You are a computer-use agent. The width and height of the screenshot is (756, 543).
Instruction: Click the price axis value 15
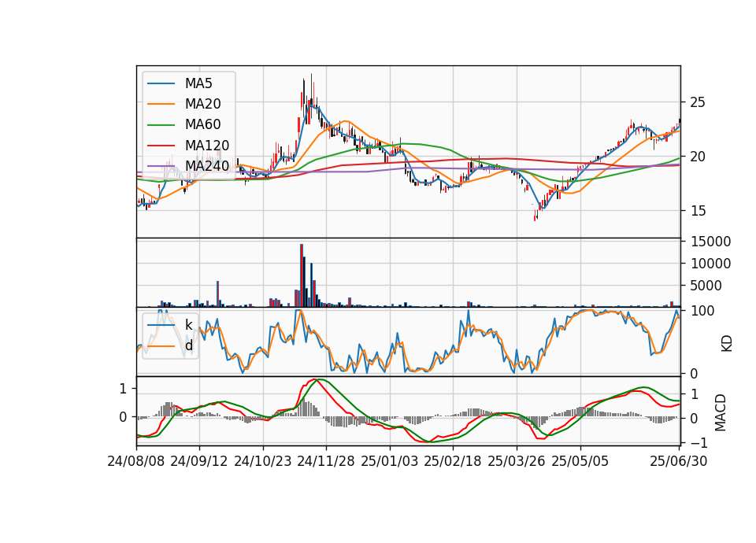tap(698, 211)
